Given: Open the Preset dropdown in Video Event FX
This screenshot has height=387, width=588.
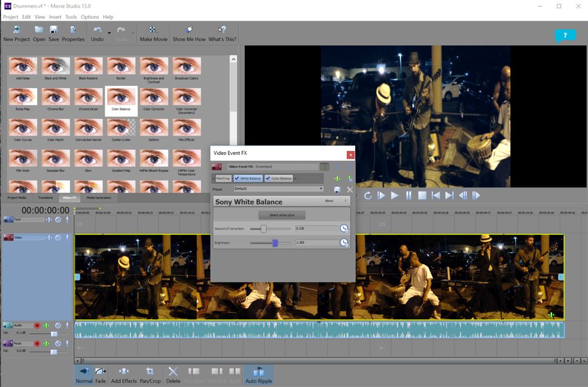Looking at the screenshot, I should [320, 189].
